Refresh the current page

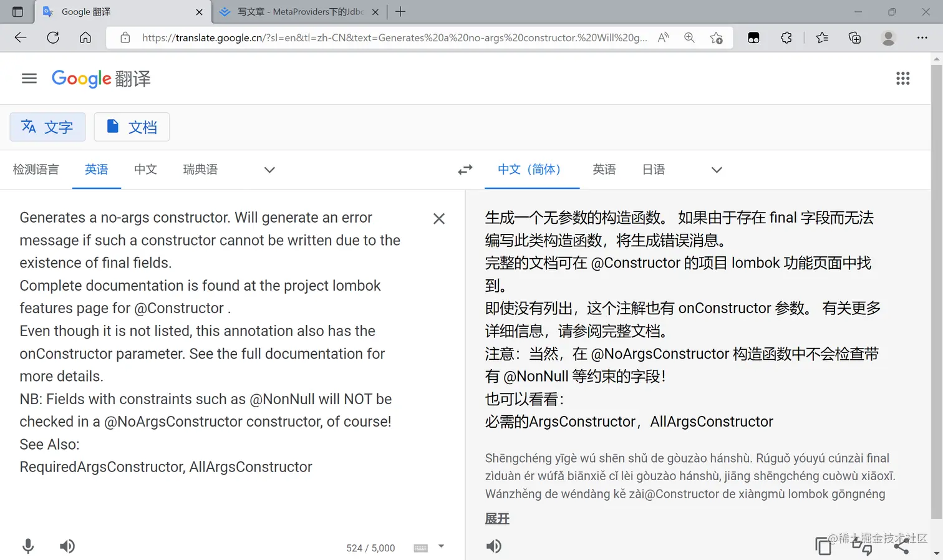tap(53, 37)
